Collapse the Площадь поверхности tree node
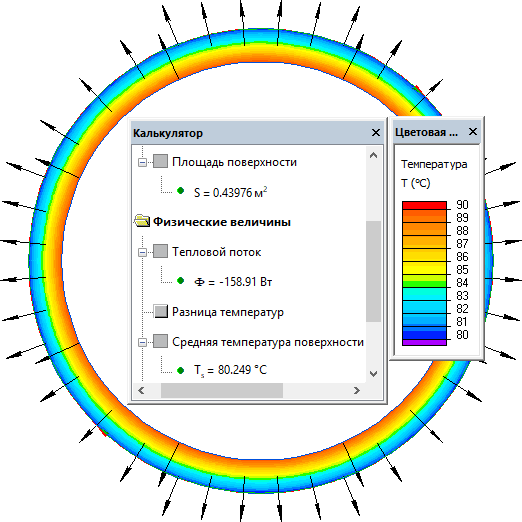Screen dimensions: 522x522 [x=142, y=162]
